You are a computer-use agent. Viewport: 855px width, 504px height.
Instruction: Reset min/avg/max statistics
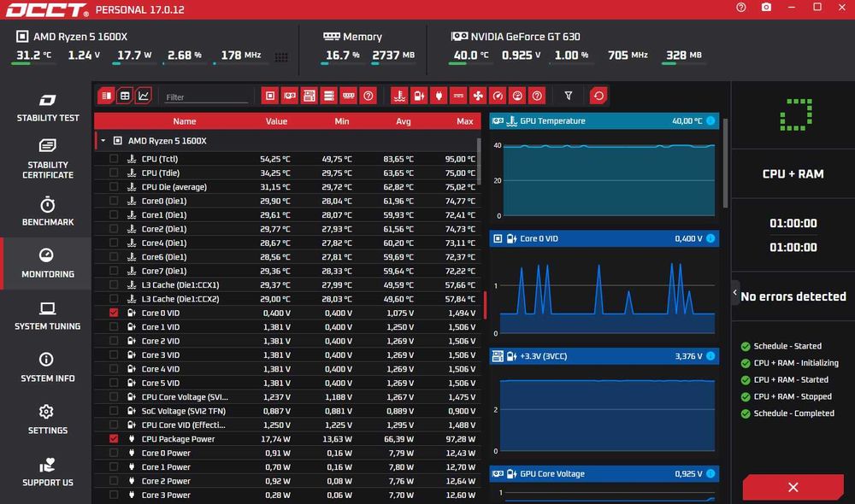(598, 96)
